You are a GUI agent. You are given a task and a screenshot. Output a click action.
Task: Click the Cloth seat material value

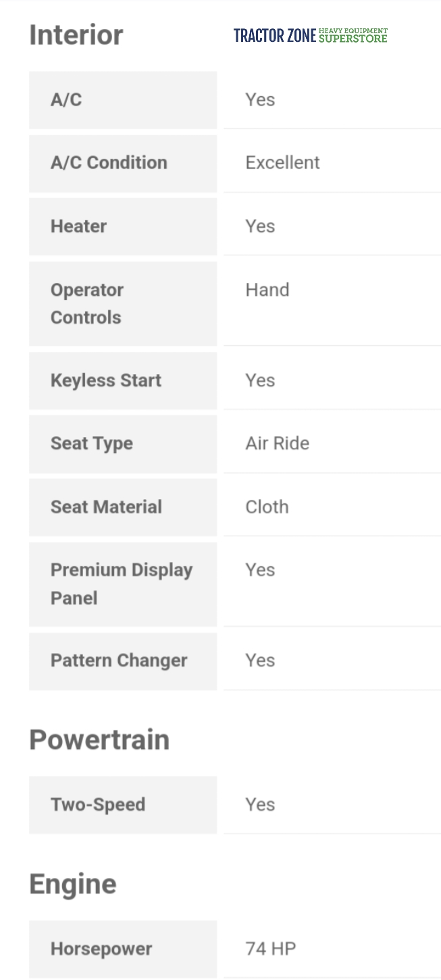point(267,507)
